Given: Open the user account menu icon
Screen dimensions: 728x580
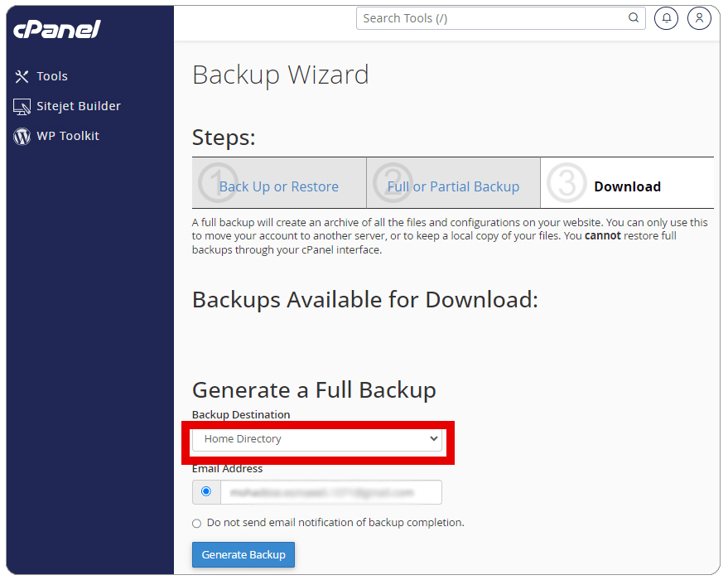Looking at the screenshot, I should coord(699,18).
